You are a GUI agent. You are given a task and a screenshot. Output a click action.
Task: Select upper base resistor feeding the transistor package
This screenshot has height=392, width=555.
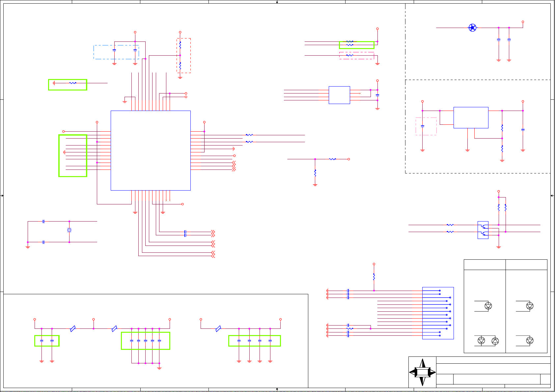(x=450, y=225)
